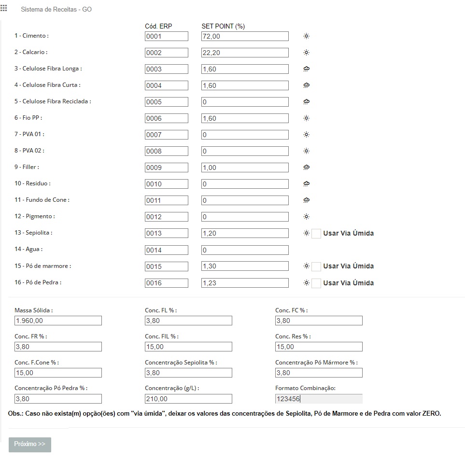Enable Usar Via Úmida for Pó de marmore

tap(316, 266)
